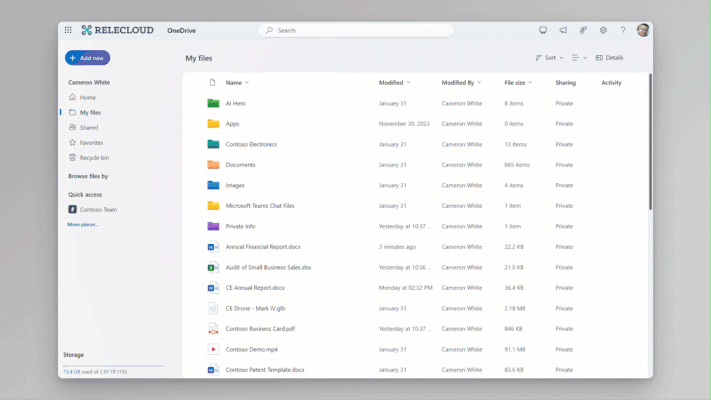Click the Private Info purple folder icon
The width and height of the screenshot is (711, 400).
[213, 226]
